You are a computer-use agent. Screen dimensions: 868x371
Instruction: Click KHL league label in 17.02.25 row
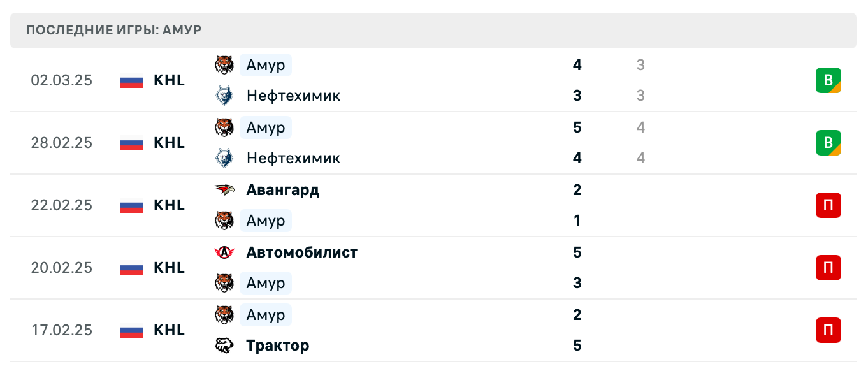pyautogui.click(x=169, y=330)
